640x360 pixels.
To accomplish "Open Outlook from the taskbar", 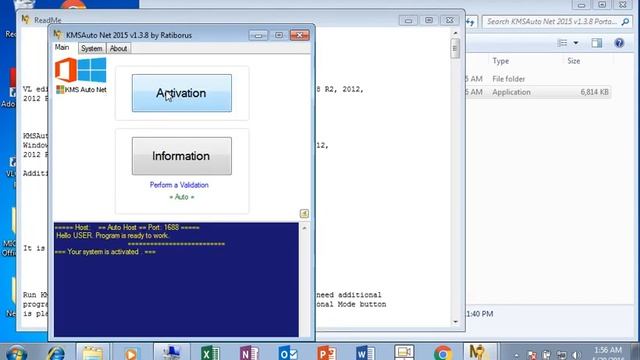I will [288, 353].
